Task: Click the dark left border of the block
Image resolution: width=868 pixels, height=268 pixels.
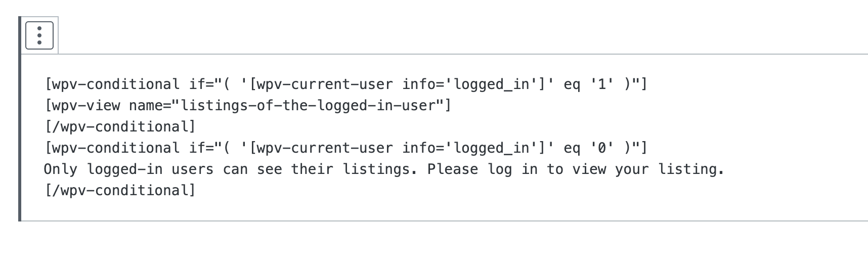Action: coord(20,119)
